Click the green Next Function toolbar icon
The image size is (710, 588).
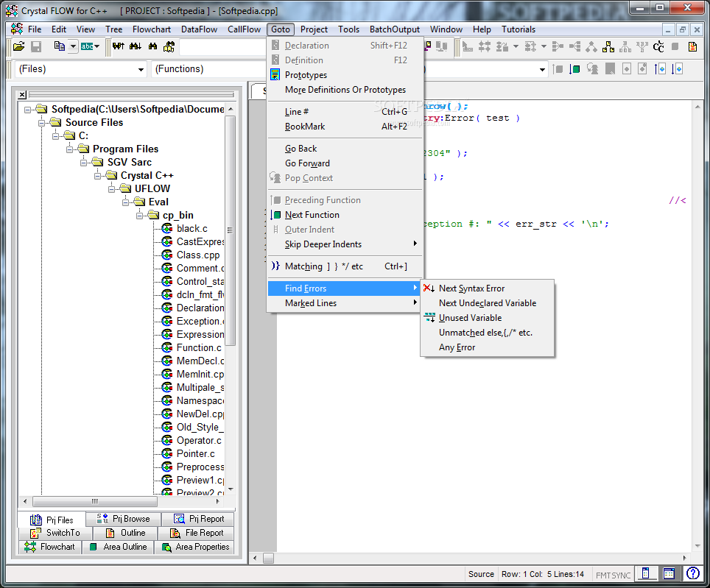(574, 69)
